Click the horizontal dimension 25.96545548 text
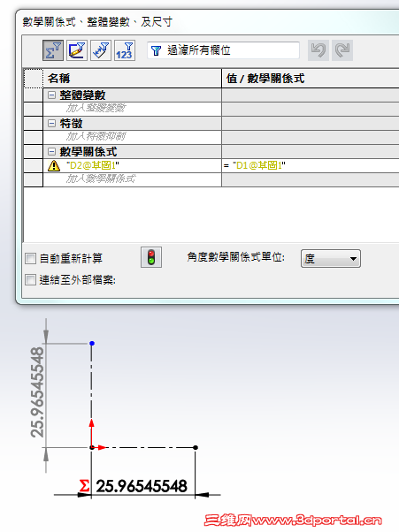This screenshot has height=532, width=399. [142, 486]
